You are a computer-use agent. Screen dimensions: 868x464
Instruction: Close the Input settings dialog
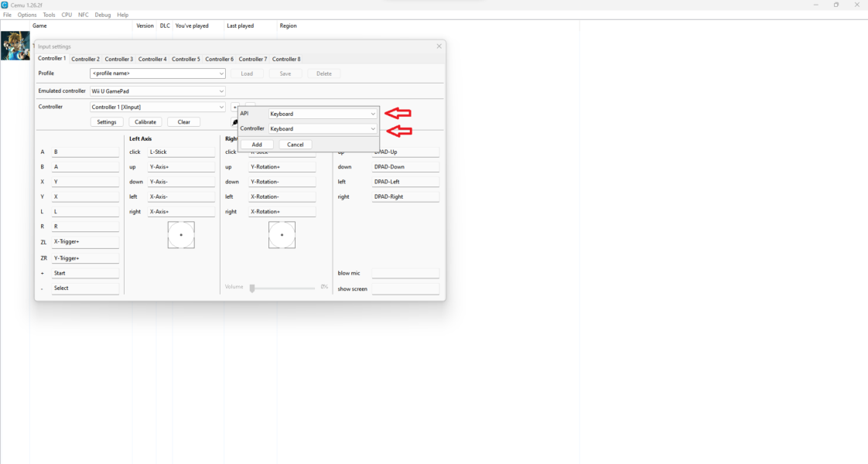click(x=439, y=46)
